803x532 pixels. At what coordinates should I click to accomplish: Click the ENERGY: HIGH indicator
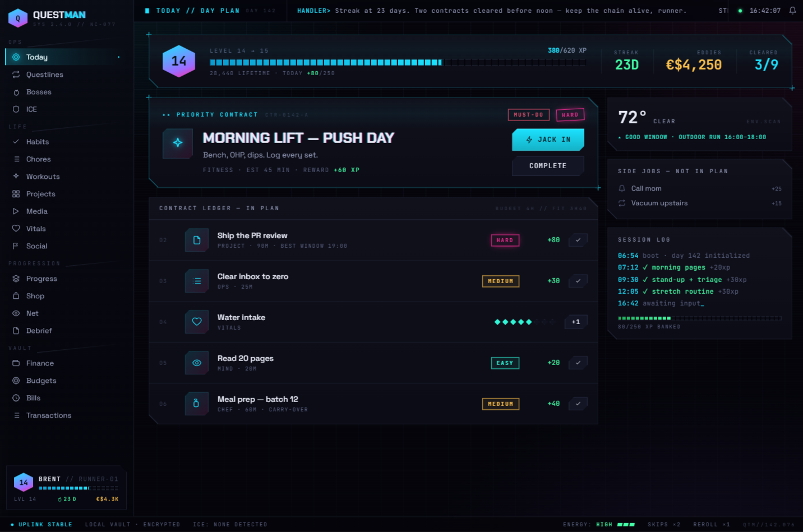599,525
